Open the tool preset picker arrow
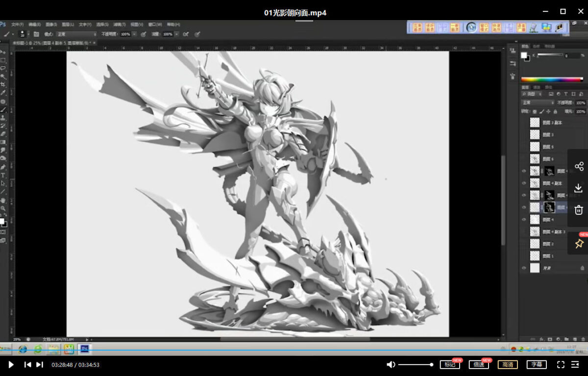588x376 pixels. 14,34
